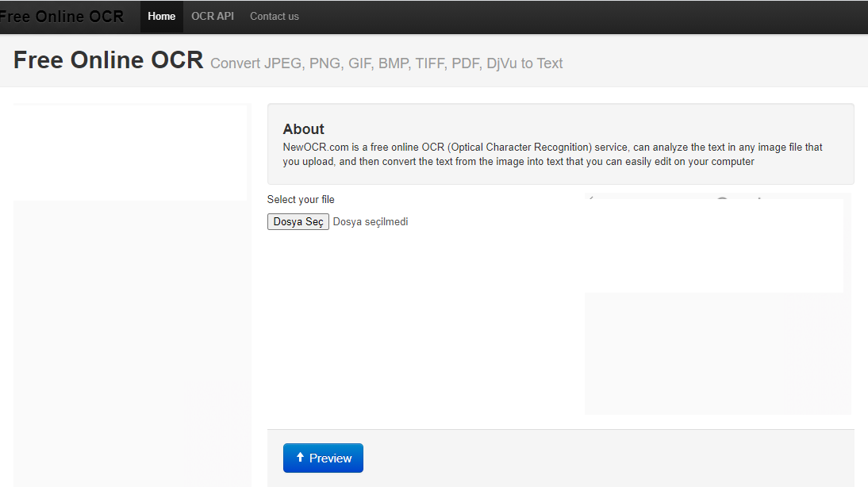This screenshot has height=487, width=868.
Task: Click the gray About information box
Action: coord(561,144)
